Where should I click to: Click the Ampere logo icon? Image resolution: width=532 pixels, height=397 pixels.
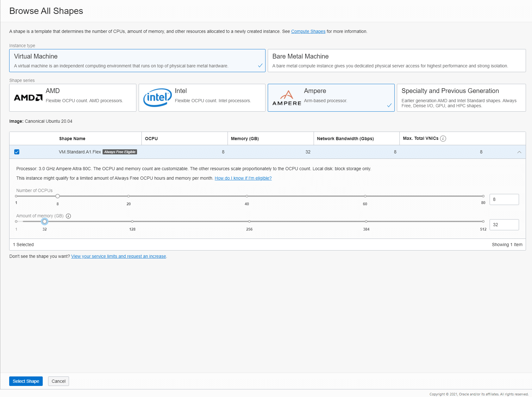(287, 98)
